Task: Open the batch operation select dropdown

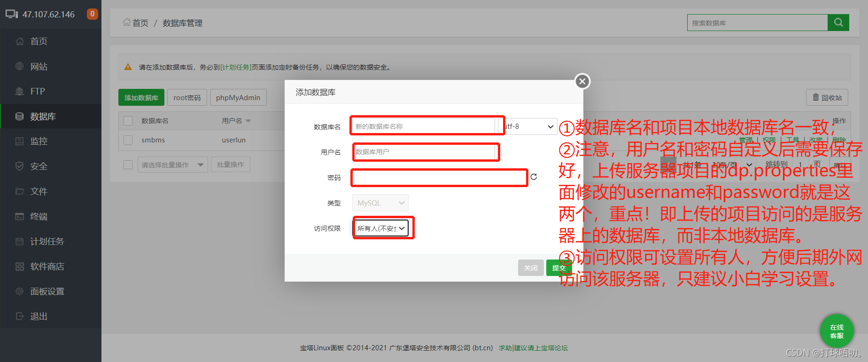Action: click(x=172, y=165)
